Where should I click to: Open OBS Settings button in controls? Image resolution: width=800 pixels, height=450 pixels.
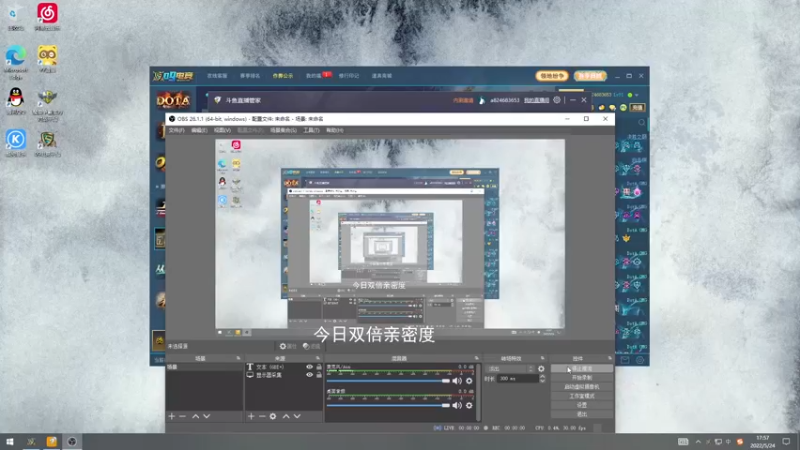[x=582, y=405]
